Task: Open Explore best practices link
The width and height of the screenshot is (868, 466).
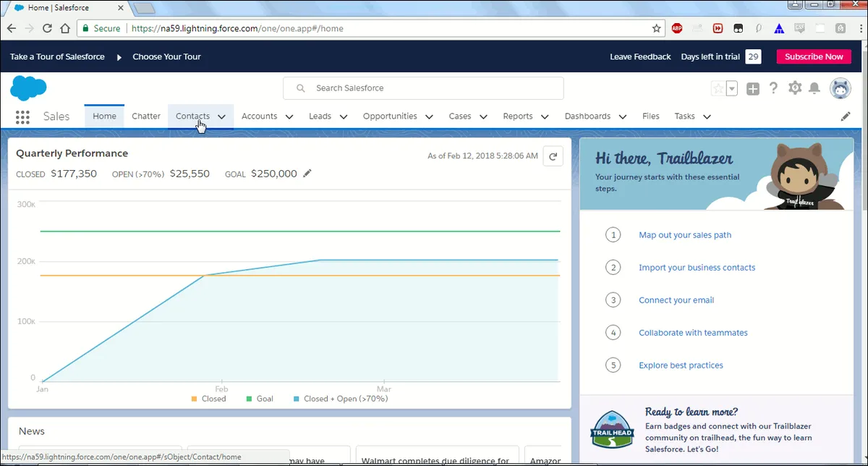Action: point(681,365)
